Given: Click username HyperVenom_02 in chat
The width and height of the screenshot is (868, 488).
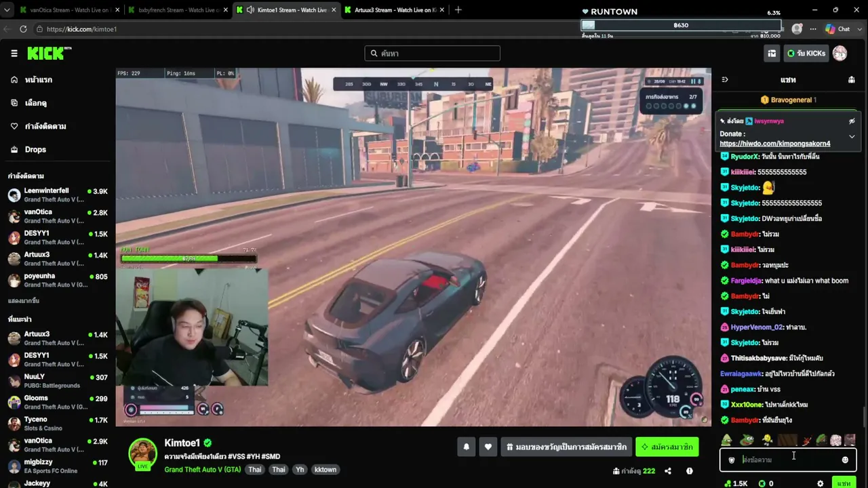Looking at the screenshot, I should click(x=757, y=327).
